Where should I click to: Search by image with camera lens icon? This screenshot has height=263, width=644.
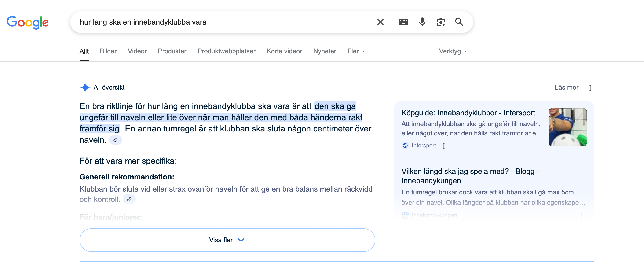pyautogui.click(x=440, y=22)
